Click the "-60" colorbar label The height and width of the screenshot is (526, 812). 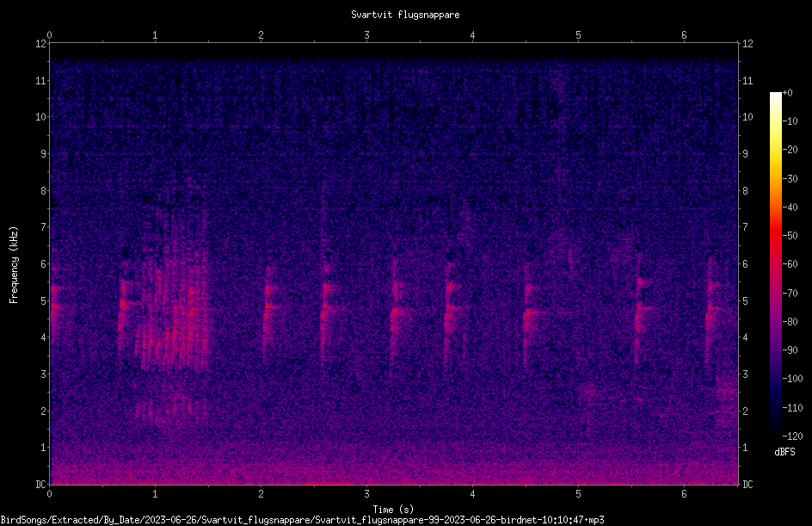click(790, 264)
